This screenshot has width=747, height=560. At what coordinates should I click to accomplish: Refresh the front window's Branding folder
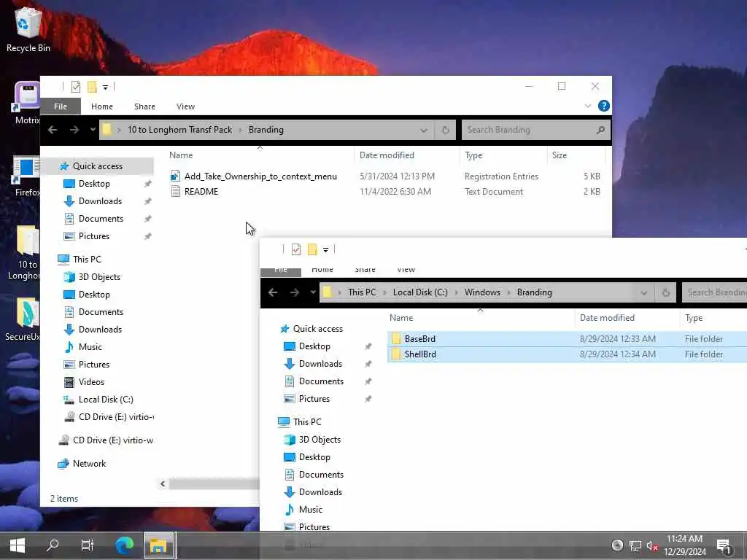(x=665, y=293)
